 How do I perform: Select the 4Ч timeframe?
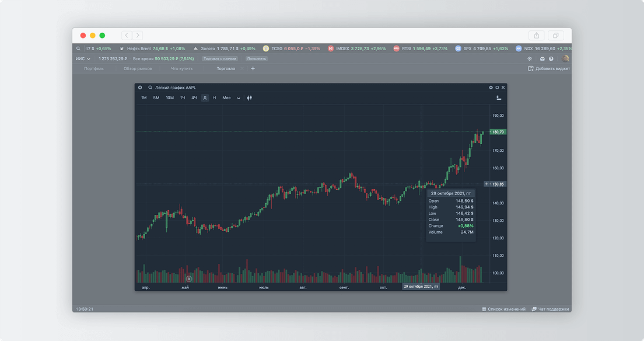point(194,98)
